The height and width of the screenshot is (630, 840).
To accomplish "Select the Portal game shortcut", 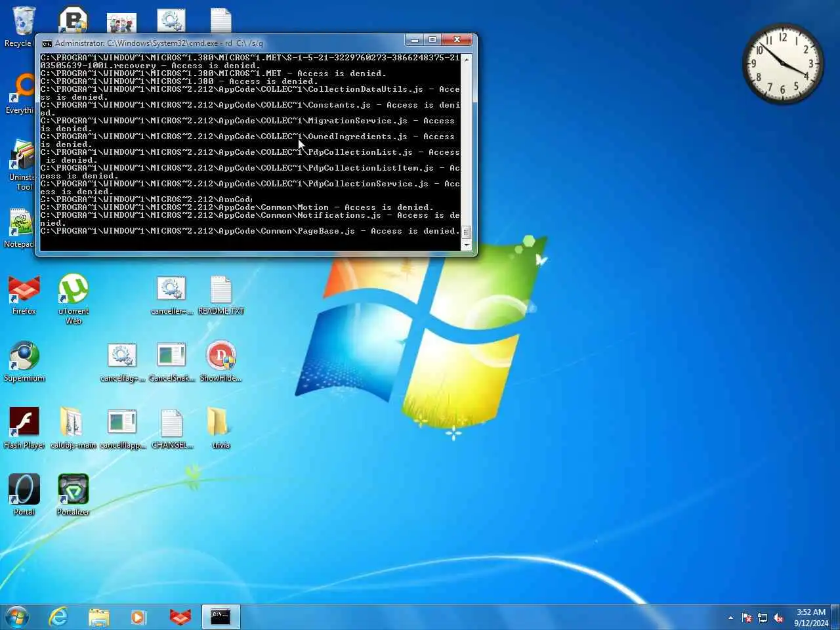I will coord(24,495).
